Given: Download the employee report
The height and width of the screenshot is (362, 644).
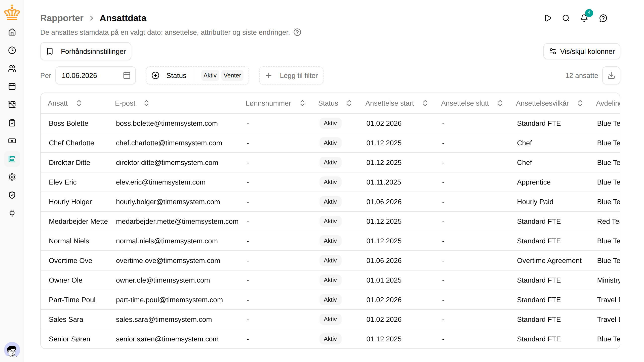Looking at the screenshot, I should coord(611,75).
